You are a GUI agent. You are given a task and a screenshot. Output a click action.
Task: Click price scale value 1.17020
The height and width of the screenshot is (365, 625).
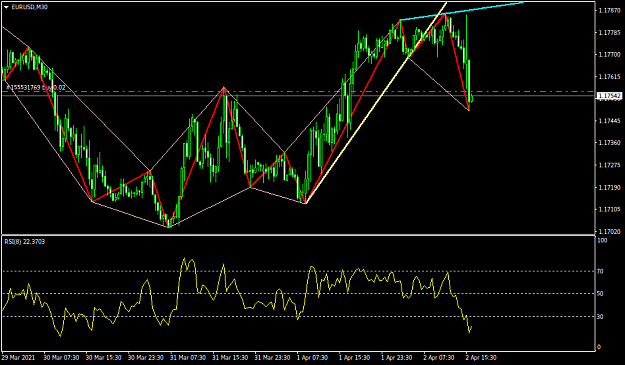[609, 231]
